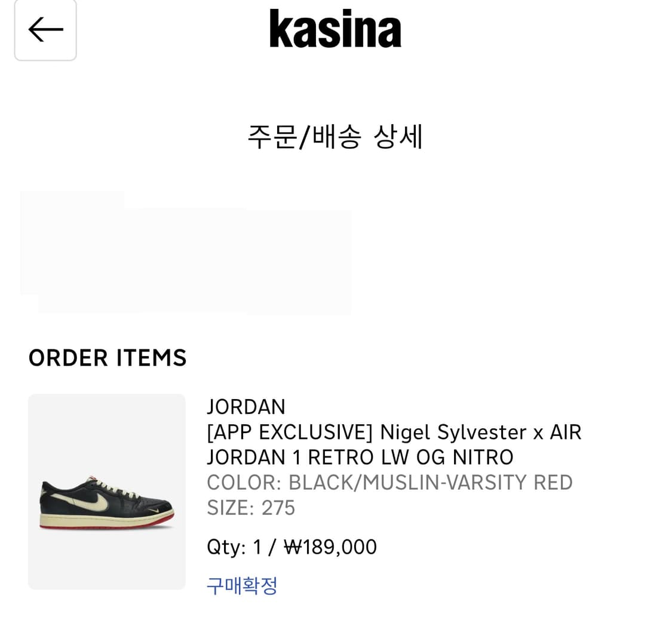This screenshot has width=672, height=617.
Task: Click the SIZE: 275 text
Action: (x=251, y=508)
